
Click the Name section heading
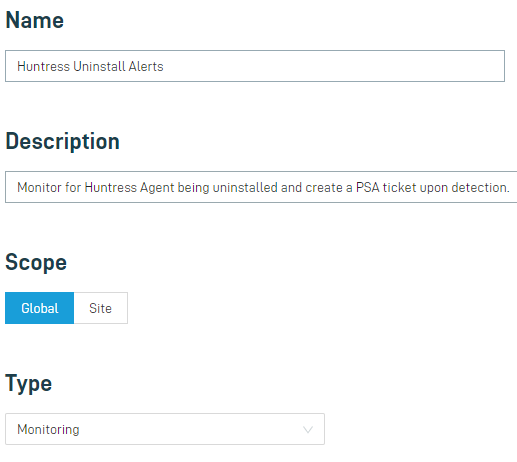point(35,20)
